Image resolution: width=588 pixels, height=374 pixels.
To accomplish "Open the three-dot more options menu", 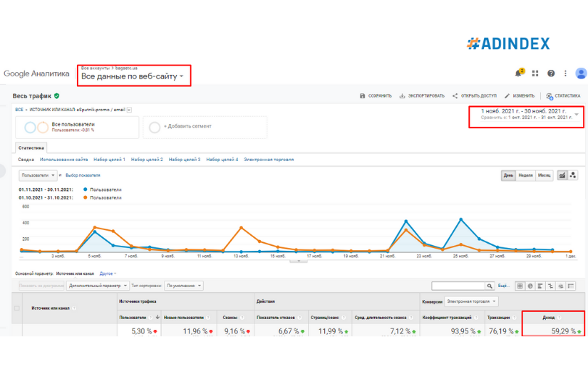I will click(565, 73).
